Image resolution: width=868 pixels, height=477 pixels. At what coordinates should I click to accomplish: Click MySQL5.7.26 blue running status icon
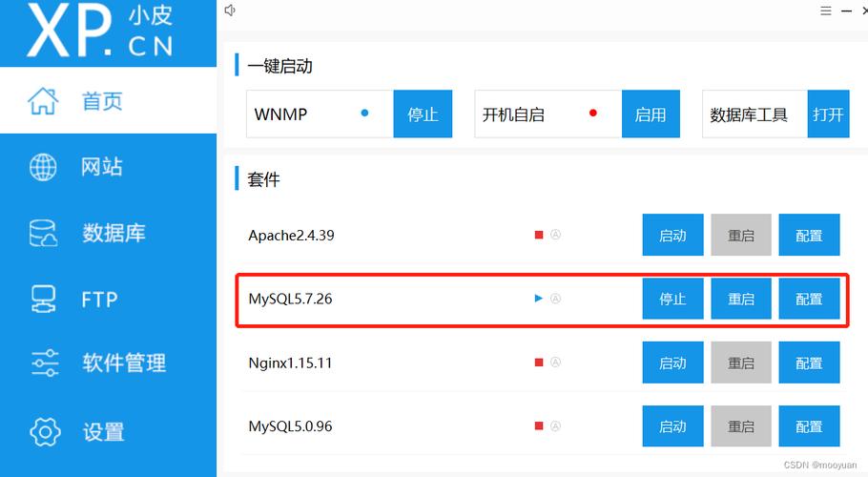(x=539, y=299)
